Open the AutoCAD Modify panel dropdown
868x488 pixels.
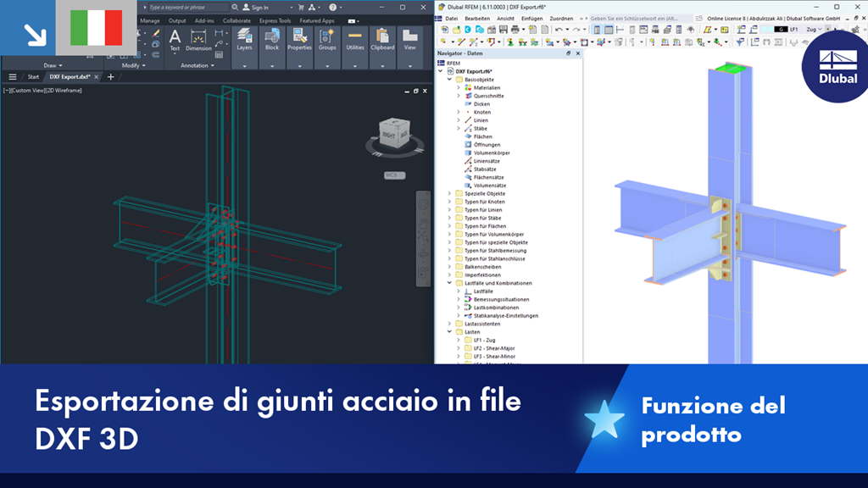pyautogui.click(x=133, y=65)
